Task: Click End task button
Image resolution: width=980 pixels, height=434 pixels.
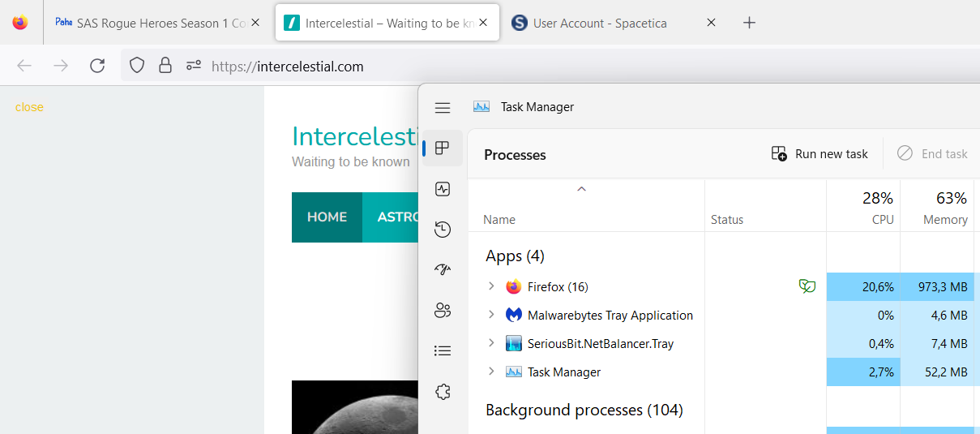Action: (x=932, y=153)
